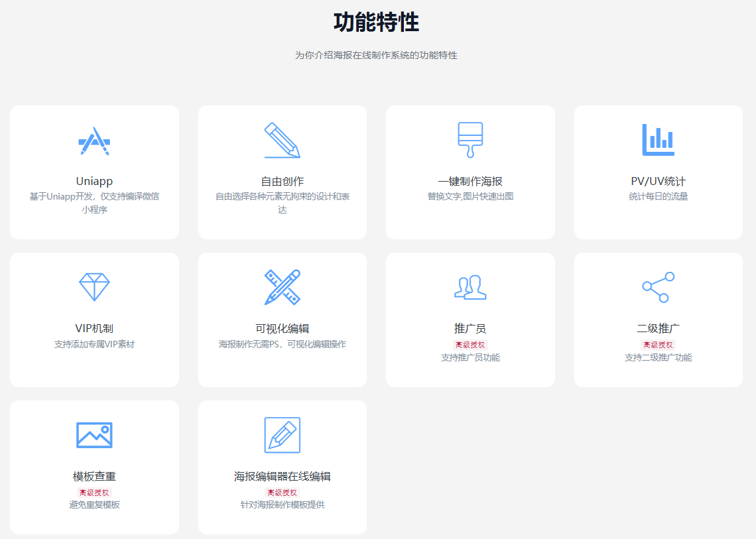The image size is (756, 539).
Task: Select the paintbrush icon for 一键制作海报
Action: 470,140
